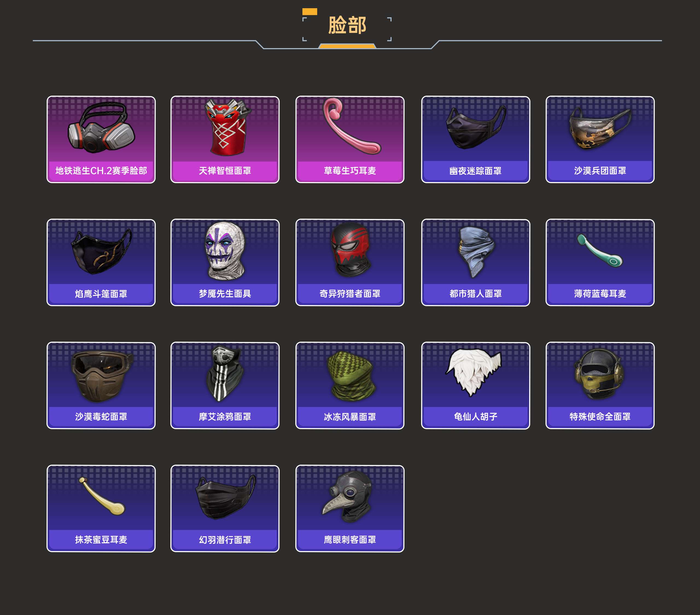Screen dimensions: 700x615
Task: Pick the green 冰冻风暴面罩 balaclava
Action: pos(350,385)
